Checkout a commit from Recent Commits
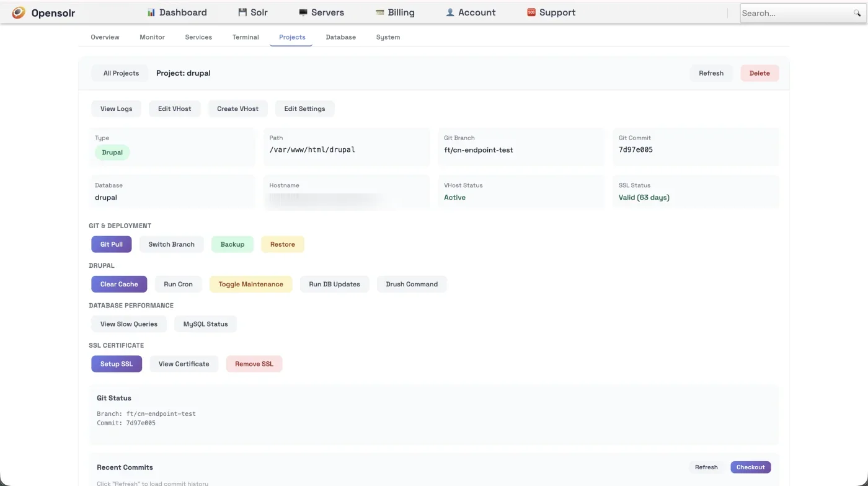The width and height of the screenshot is (868, 486). click(x=750, y=467)
